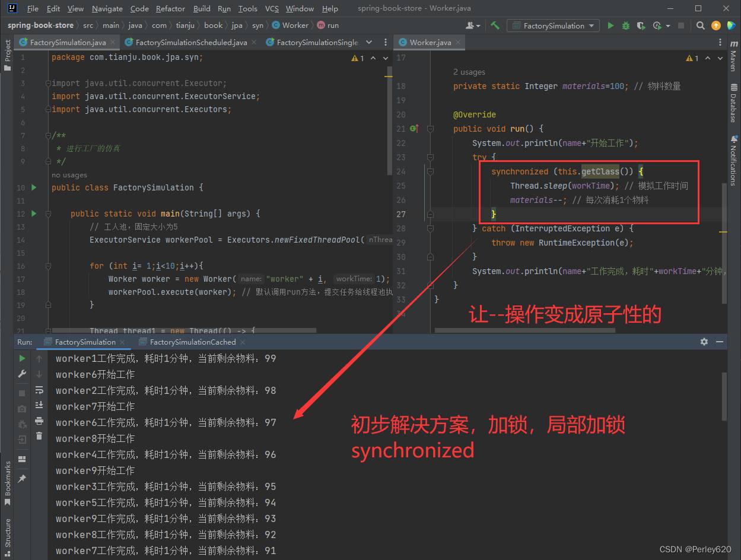741x560 pixels.
Task: Open the File menu
Action: [33, 8]
